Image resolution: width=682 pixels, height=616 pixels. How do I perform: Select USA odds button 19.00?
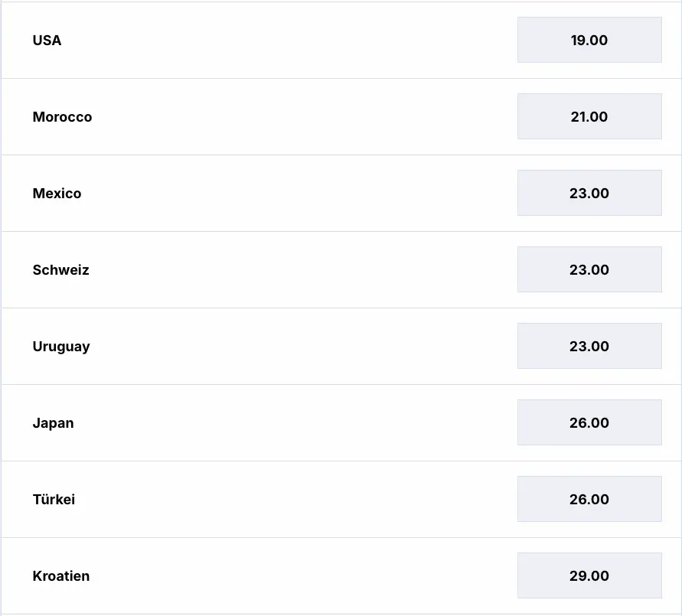coord(589,40)
